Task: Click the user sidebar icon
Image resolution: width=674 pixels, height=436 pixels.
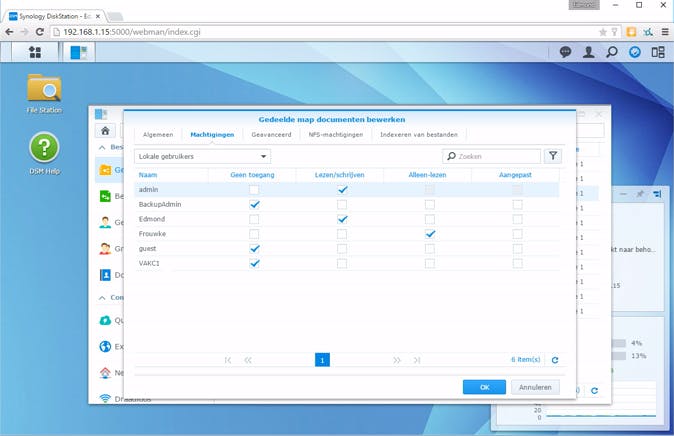Action: [x=105, y=222]
